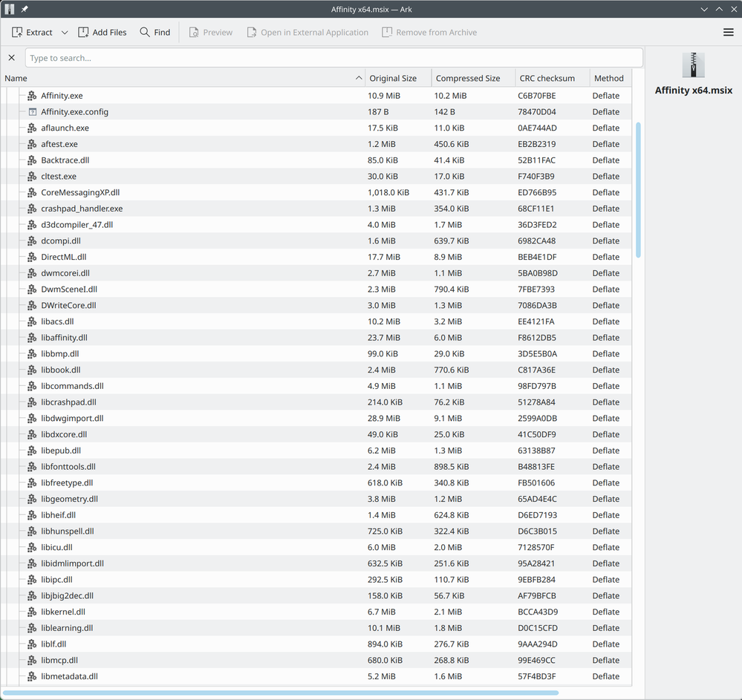Select the libmetadata.dll file name
This screenshot has height=700, width=742.
[69, 676]
